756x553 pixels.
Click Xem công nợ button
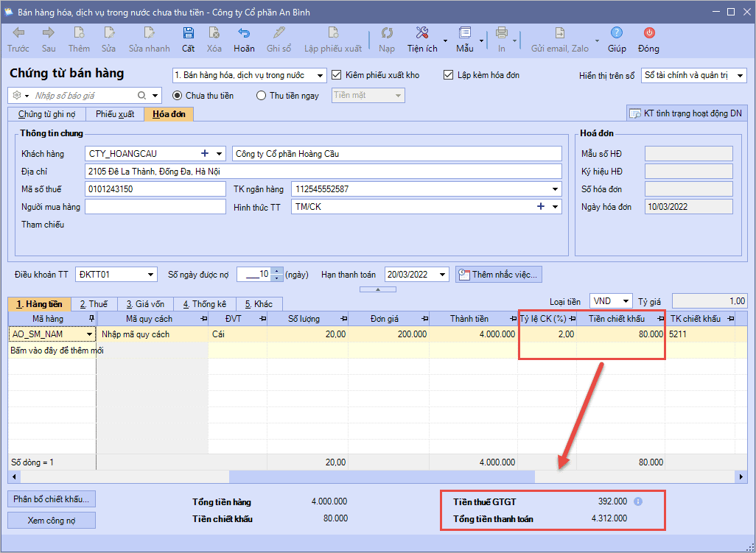pyautogui.click(x=52, y=521)
